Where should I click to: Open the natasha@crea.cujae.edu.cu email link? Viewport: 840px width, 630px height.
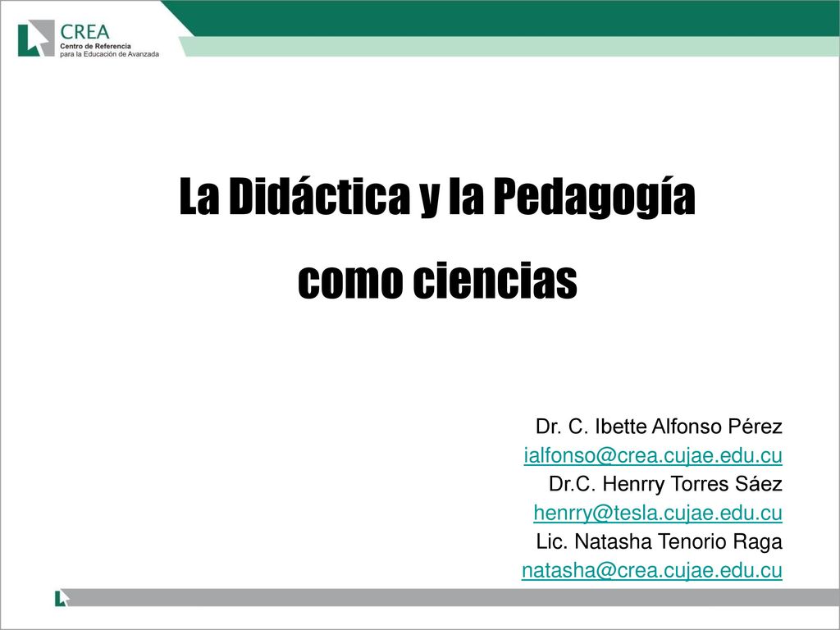click(x=652, y=570)
